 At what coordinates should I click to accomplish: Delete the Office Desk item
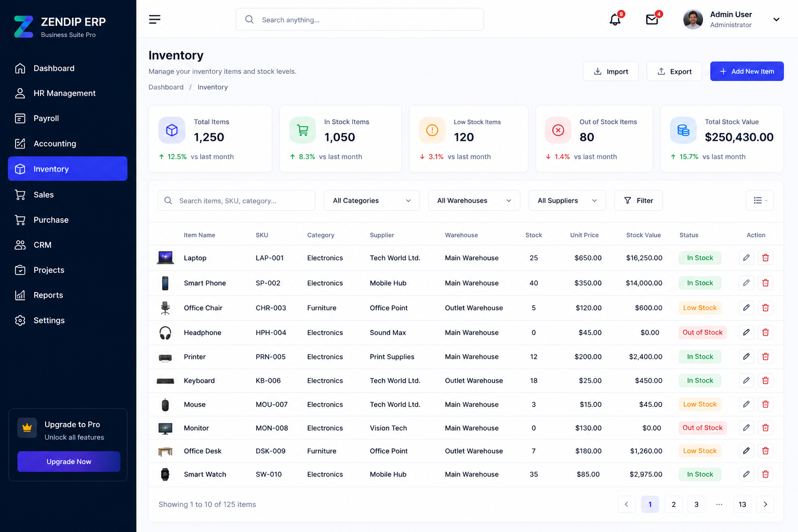[x=765, y=450]
